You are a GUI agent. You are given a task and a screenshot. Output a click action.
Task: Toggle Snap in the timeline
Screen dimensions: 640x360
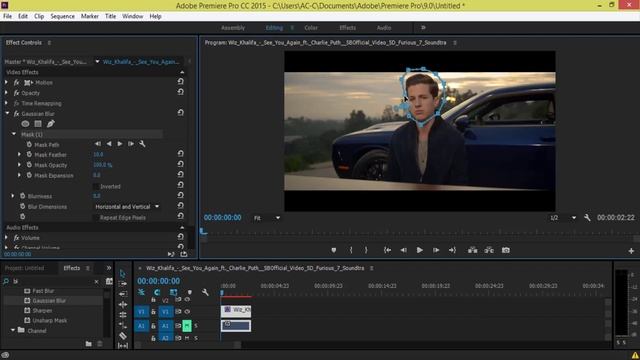[x=157, y=292]
